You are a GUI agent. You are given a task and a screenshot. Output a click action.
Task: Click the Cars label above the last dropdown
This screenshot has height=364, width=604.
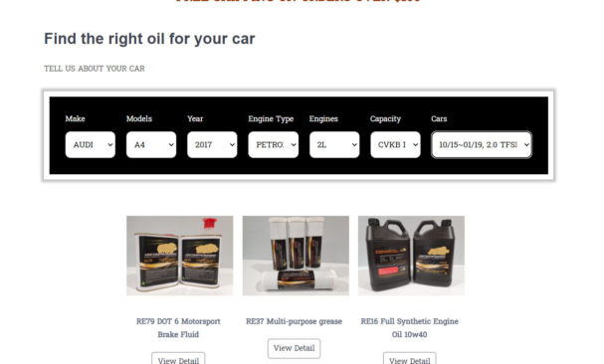point(439,118)
